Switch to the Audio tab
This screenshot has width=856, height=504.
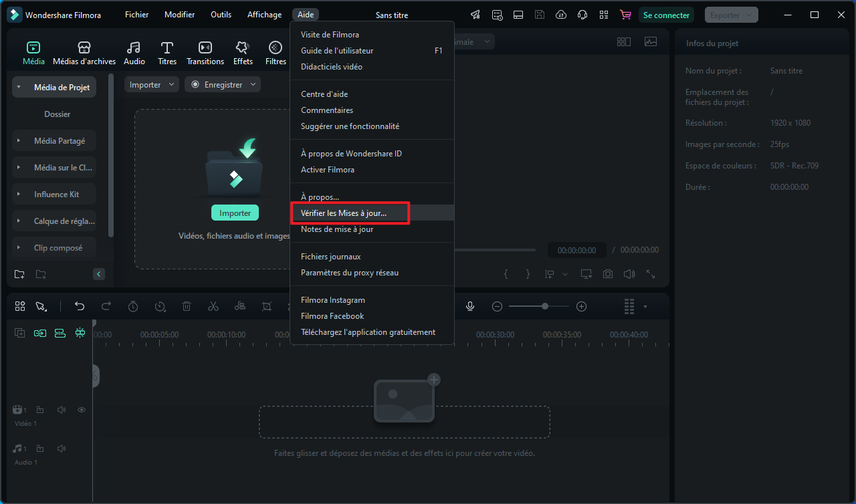tap(134, 53)
